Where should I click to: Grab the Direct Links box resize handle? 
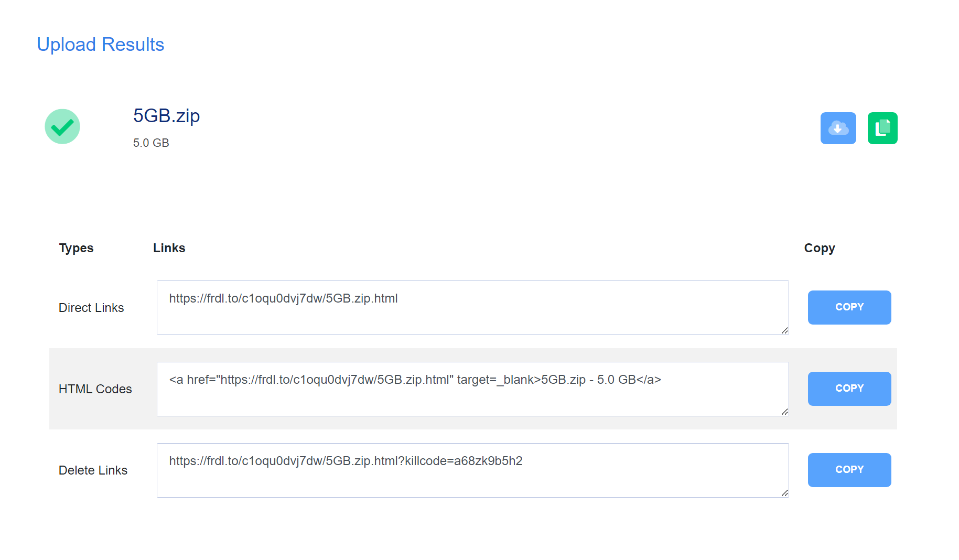point(784,330)
